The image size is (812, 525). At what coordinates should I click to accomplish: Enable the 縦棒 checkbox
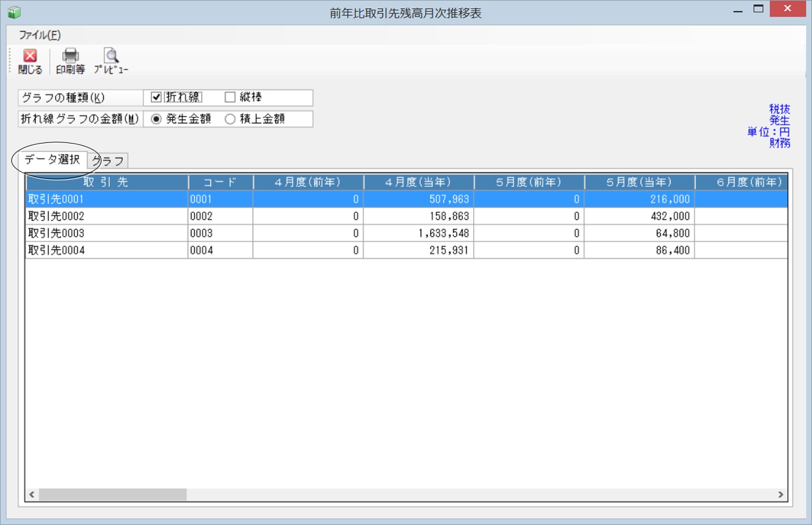tap(230, 97)
